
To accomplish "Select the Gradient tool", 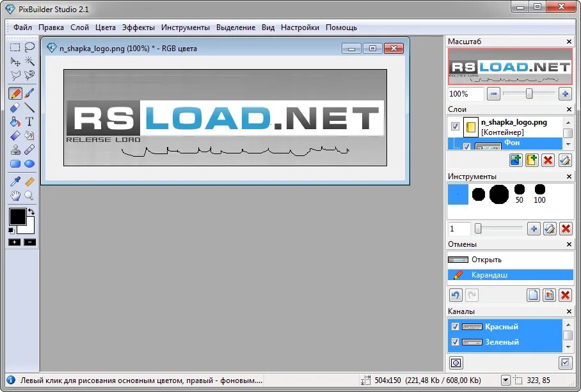I will point(15,136).
